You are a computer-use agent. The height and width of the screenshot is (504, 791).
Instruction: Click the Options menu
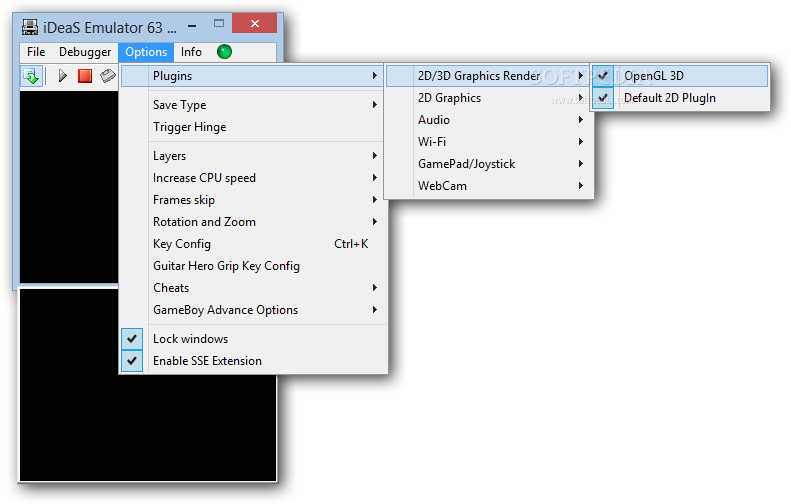(x=146, y=52)
